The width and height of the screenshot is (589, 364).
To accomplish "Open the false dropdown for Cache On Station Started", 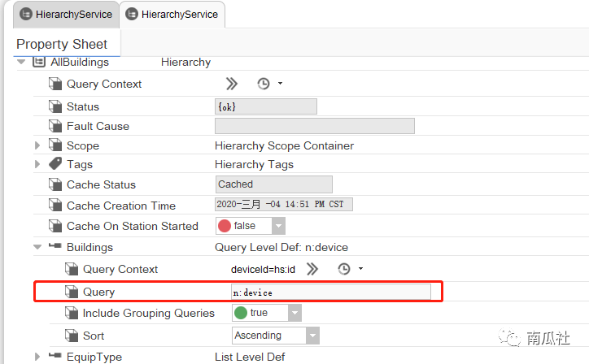I will click(278, 226).
